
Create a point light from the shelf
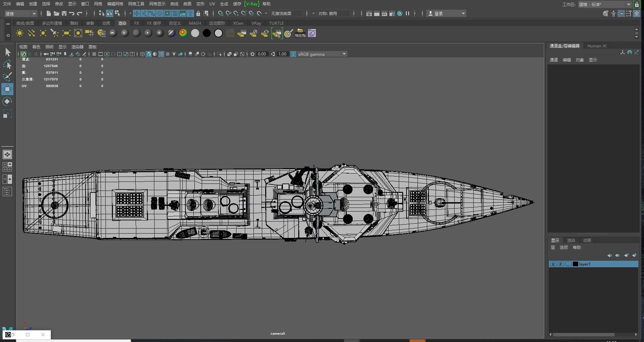[43, 33]
